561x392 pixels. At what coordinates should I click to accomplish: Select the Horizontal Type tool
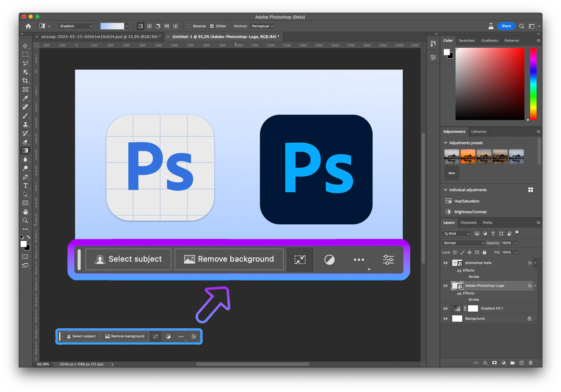[x=25, y=186]
